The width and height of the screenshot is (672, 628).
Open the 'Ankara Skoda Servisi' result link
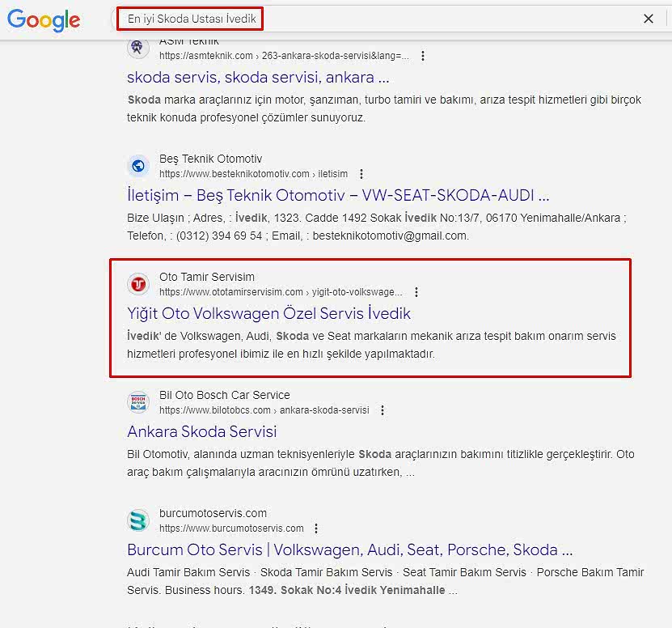tap(201, 431)
